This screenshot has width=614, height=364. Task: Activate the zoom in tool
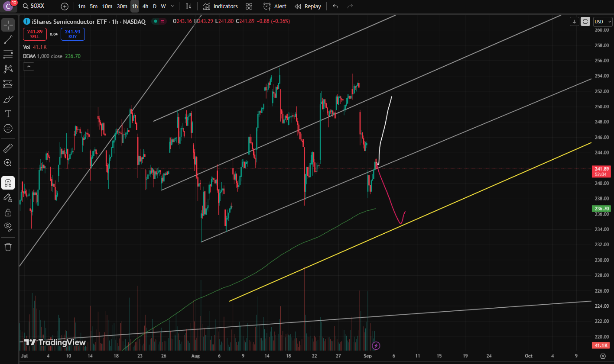click(x=8, y=163)
